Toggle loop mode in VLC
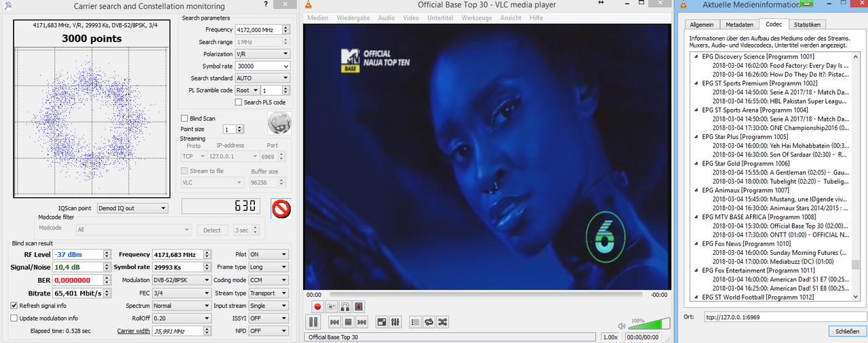868x343 pixels. click(x=429, y=322)
